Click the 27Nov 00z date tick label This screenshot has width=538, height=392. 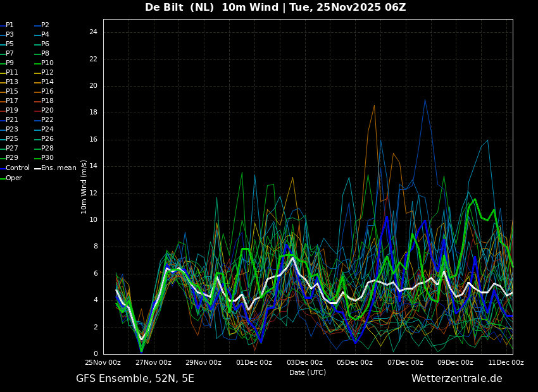tap(153, 362)
